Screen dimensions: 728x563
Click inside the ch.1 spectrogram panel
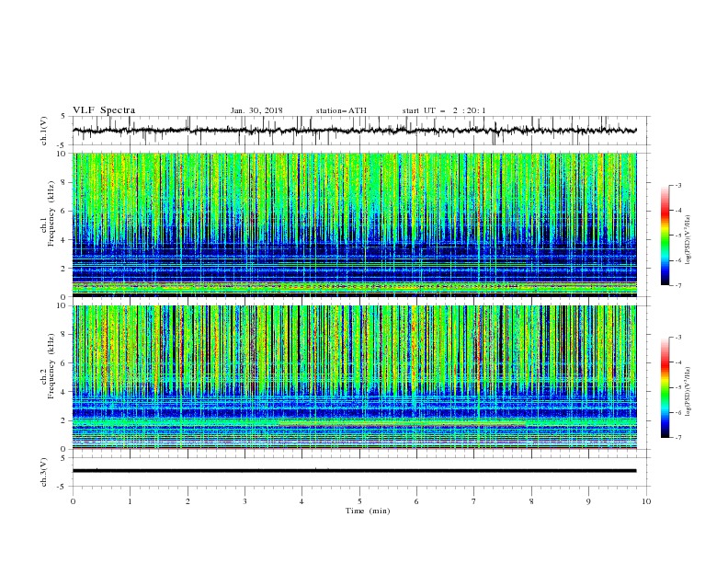[x=354, y=224]
